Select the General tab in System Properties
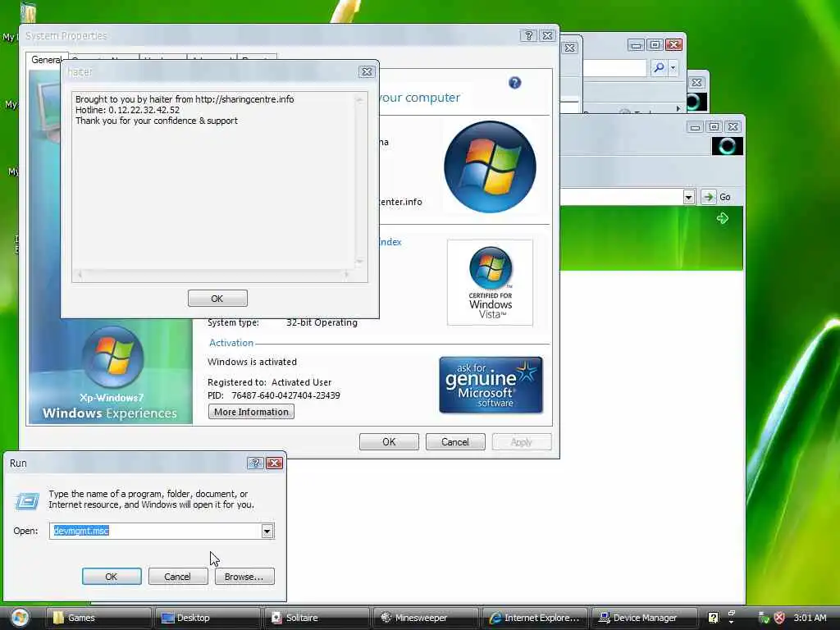840x630 pixels. [46, 59]
